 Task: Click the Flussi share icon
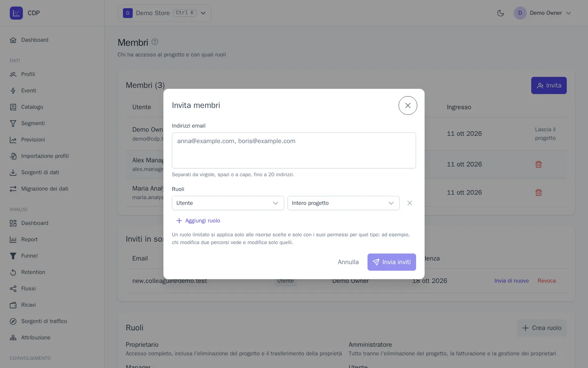13,289
